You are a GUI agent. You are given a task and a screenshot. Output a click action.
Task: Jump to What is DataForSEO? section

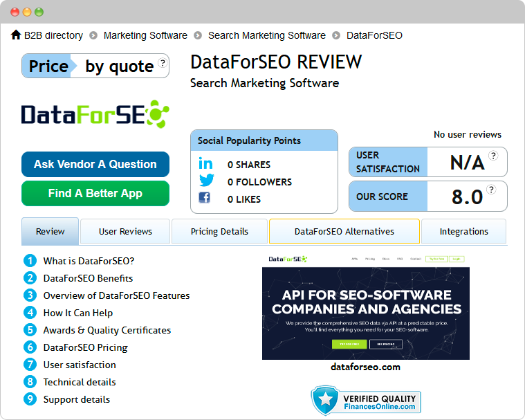coord(89,261)
